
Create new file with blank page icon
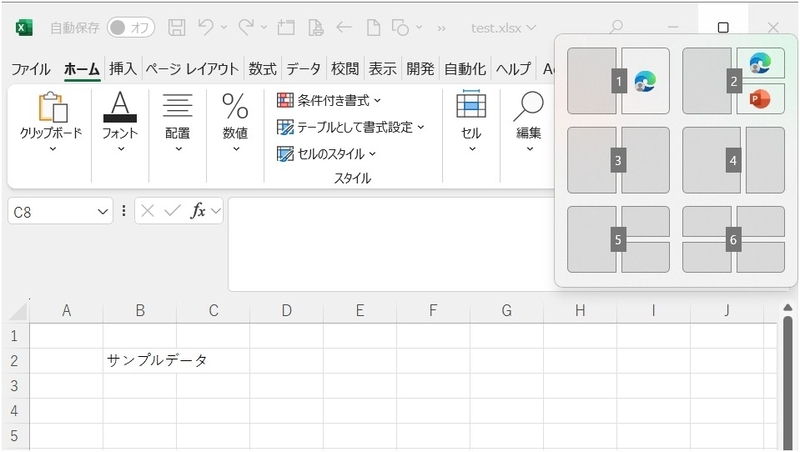coord(373,28)
